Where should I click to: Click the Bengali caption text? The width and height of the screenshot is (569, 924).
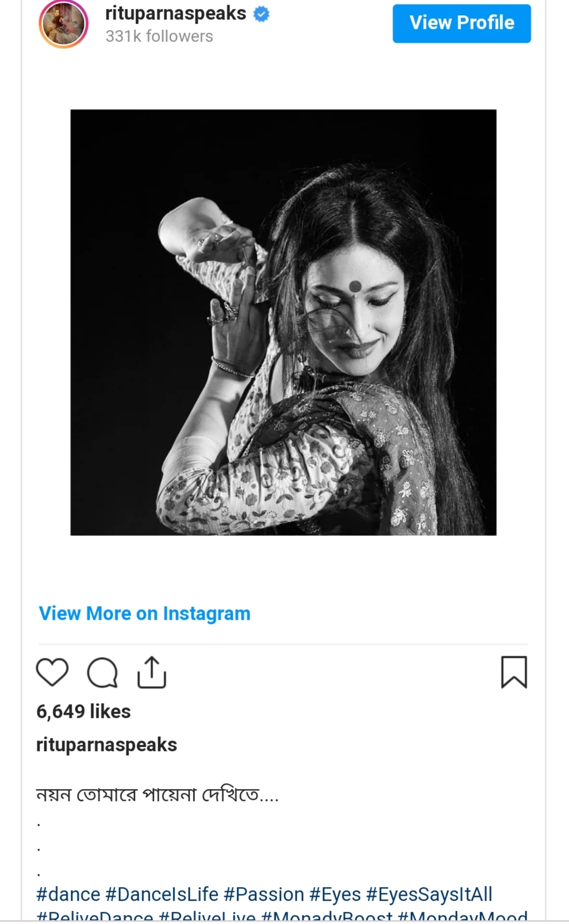(x=157, y=794)
